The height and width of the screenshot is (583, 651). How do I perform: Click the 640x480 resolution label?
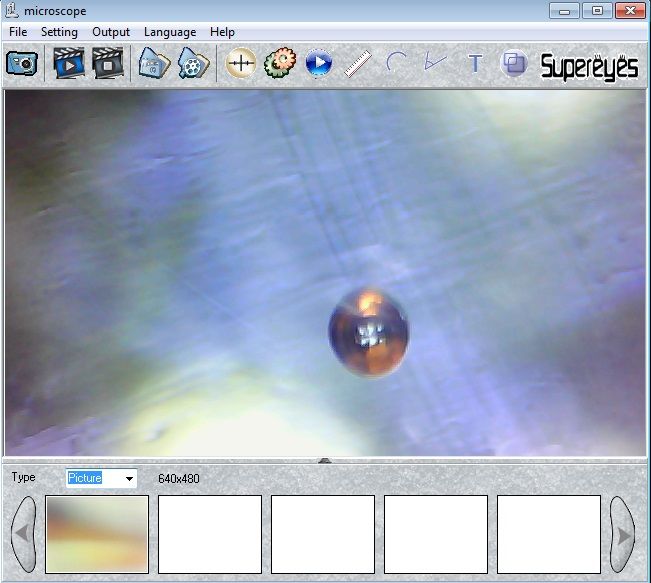pos(179,479)
